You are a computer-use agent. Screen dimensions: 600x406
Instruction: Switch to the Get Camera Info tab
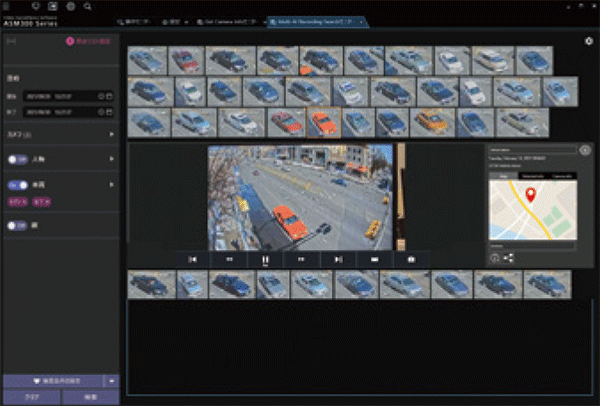[227, 22]
